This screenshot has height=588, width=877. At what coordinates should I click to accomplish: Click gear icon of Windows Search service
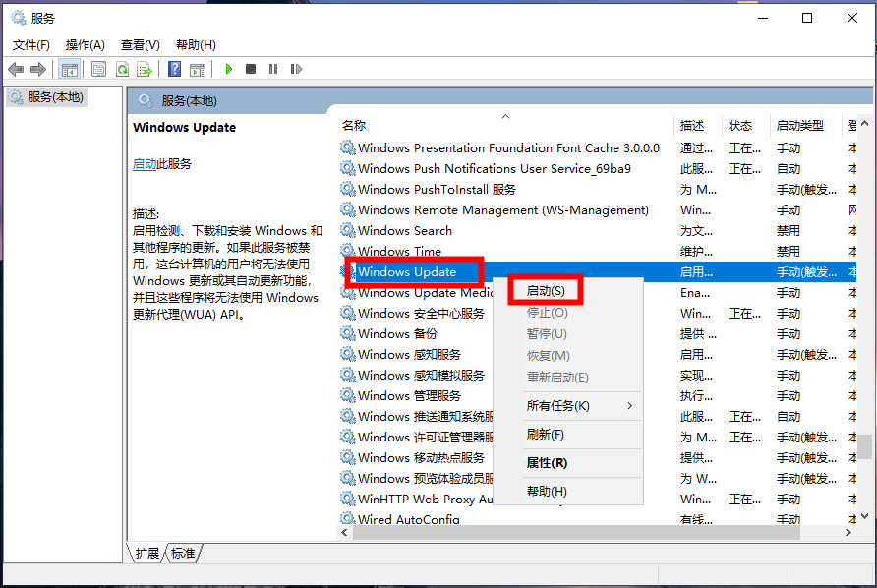pos(348,230)
